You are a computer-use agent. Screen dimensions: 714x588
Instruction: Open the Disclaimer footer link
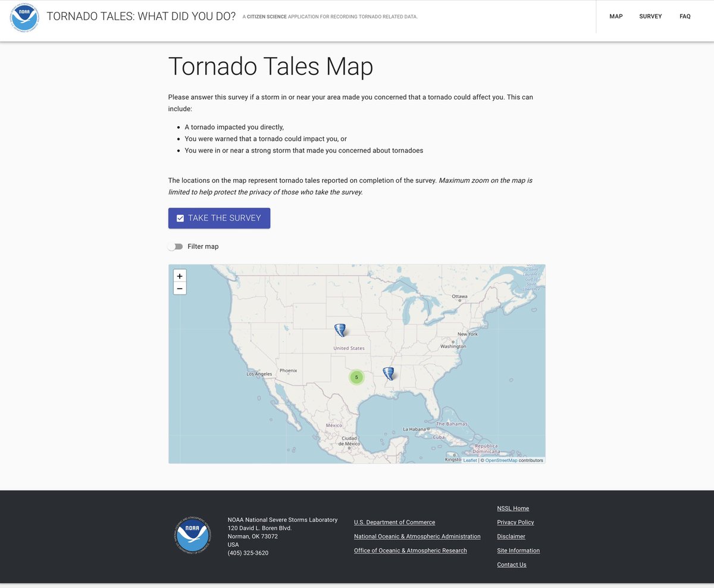(x=511, y=537)
